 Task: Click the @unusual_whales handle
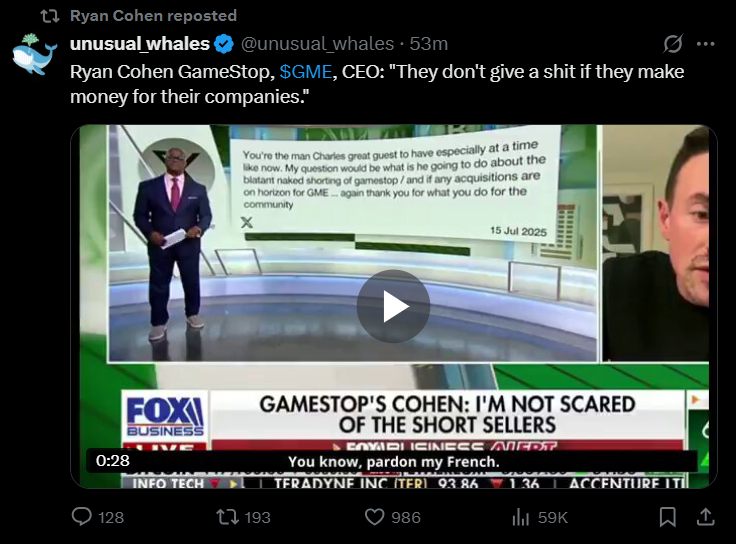pyautogui.click(x=317, y=44)
